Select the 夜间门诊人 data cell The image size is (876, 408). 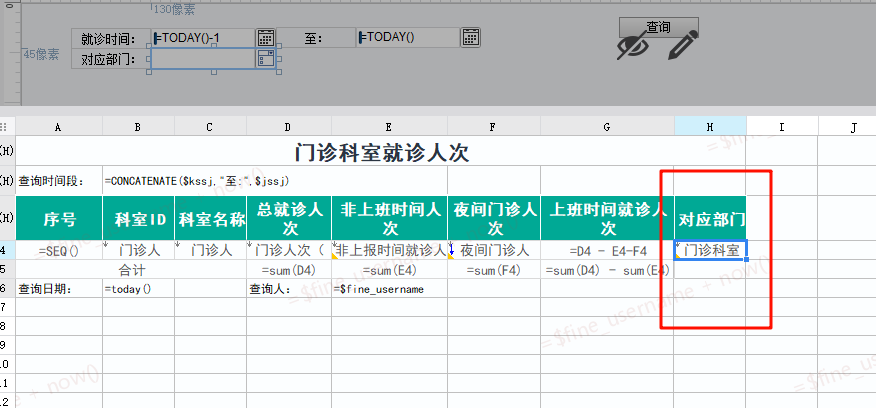(494, 250)
